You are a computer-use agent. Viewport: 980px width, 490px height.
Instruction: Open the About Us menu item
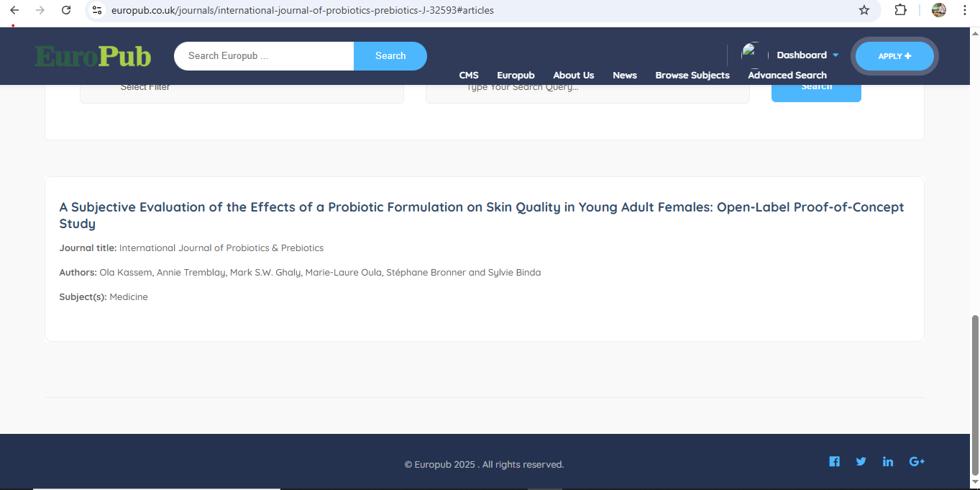point(573,76)
